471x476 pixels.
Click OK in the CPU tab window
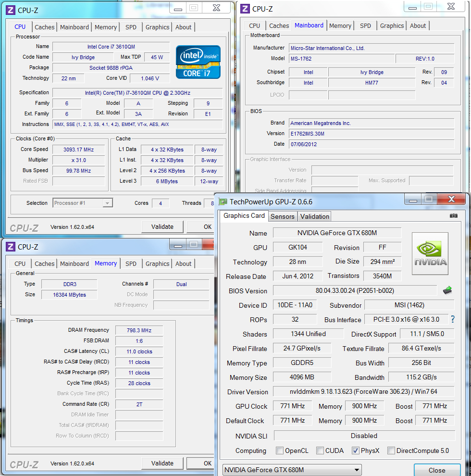click(x=201, y=227)
